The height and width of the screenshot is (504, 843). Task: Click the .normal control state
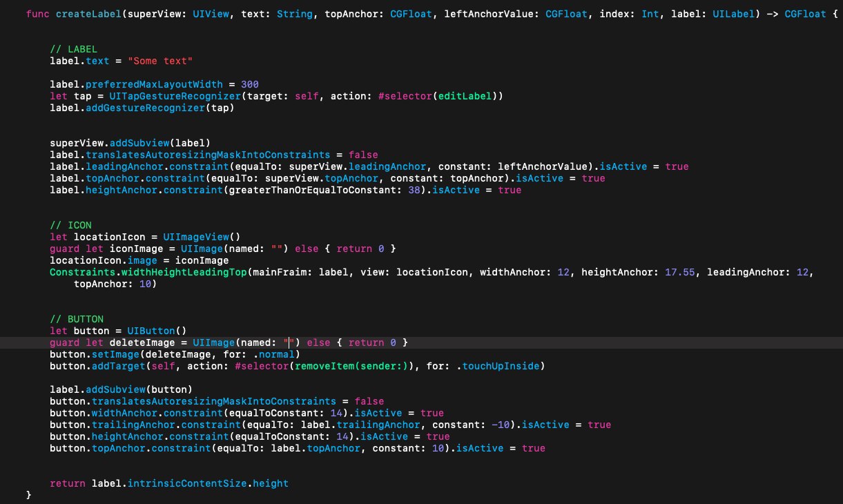[x=275, y=354]
